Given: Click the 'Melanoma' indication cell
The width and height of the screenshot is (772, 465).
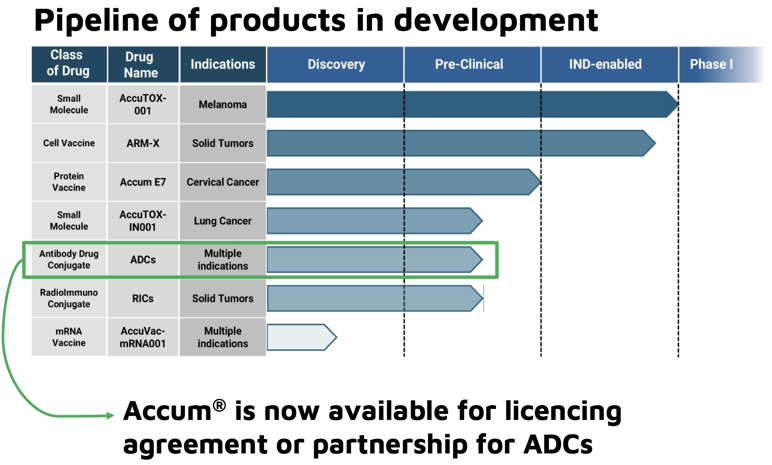Looking at the screenshot, I should (223, 104).
